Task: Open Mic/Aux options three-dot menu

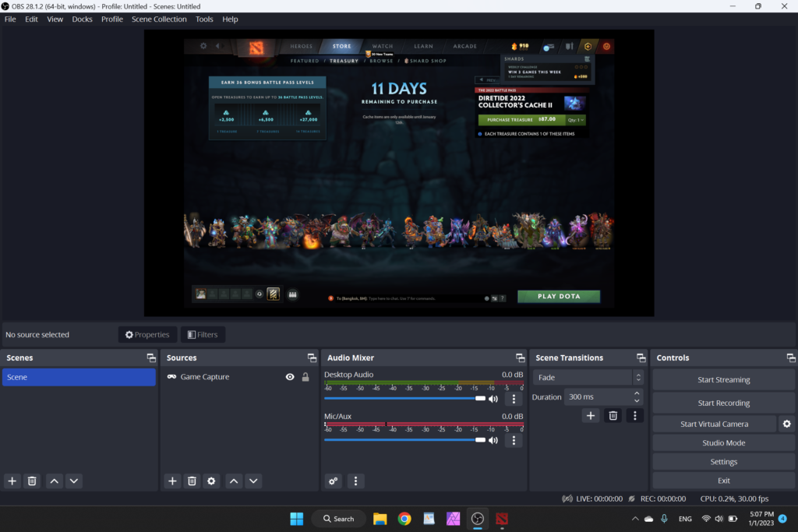Action: pos(514,440)
